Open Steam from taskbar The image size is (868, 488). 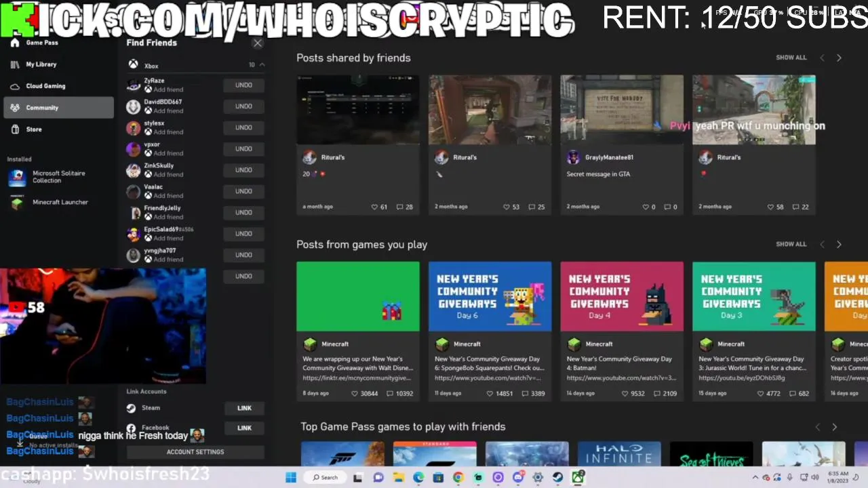click(x=558, y=477)
